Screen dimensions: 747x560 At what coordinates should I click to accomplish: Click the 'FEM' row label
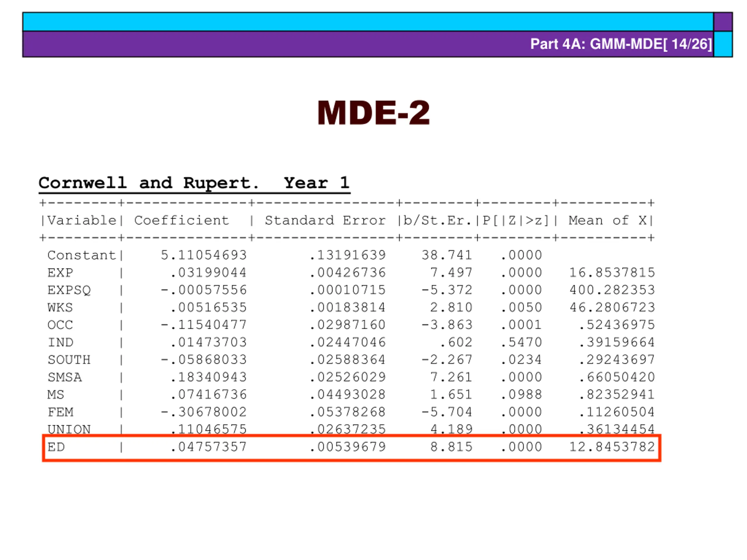click(60, 412)
